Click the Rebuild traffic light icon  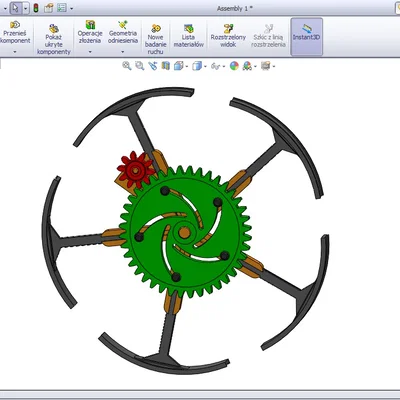[36, 8]
